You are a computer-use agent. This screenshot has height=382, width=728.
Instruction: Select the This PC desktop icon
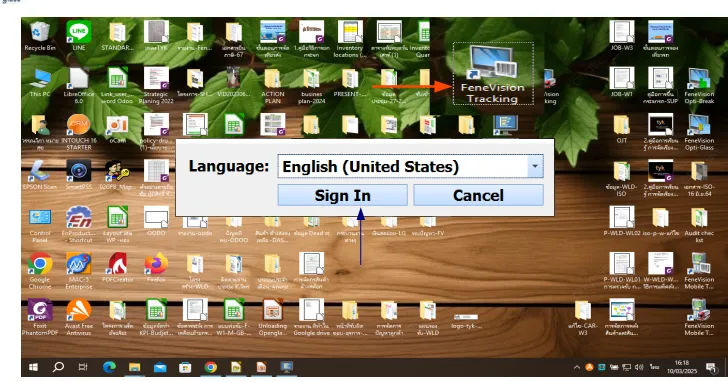click(40, 83)
